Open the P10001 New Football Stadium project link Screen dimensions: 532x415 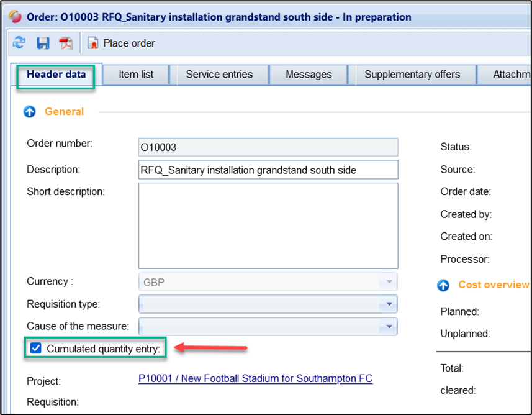255,378
